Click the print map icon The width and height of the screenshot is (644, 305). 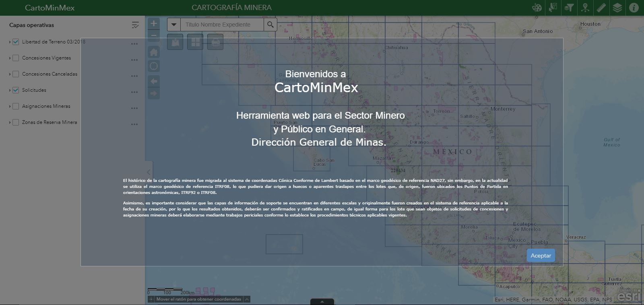215,42
